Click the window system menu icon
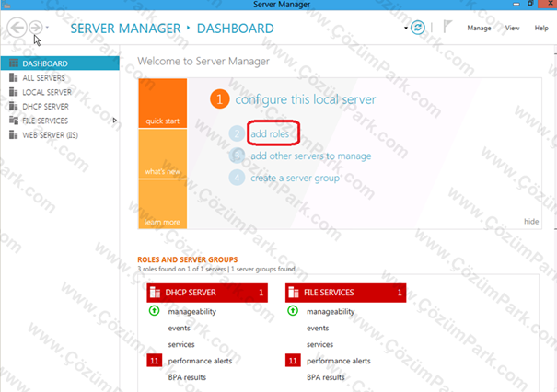Screen dimensions: 557x392 [x=6, y=5]
